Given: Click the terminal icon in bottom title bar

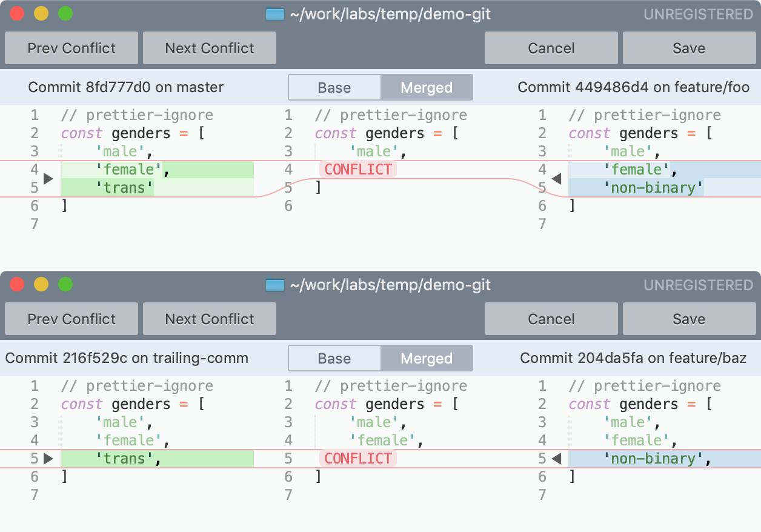Looking at the screenshot, I should point(274,285).
